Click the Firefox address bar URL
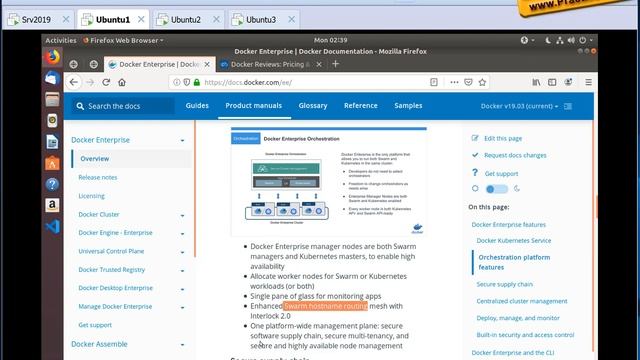 click(x=248, y=82)
